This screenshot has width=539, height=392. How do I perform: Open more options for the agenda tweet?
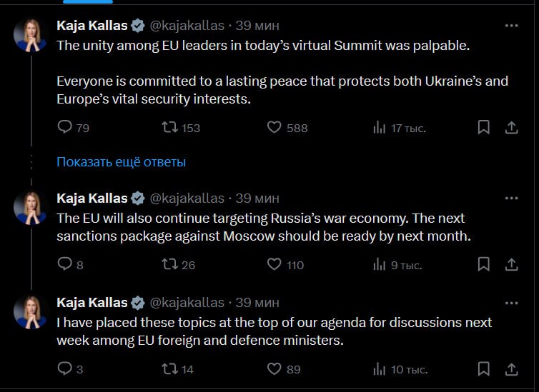pyautogui.click(x=511, y=302)
